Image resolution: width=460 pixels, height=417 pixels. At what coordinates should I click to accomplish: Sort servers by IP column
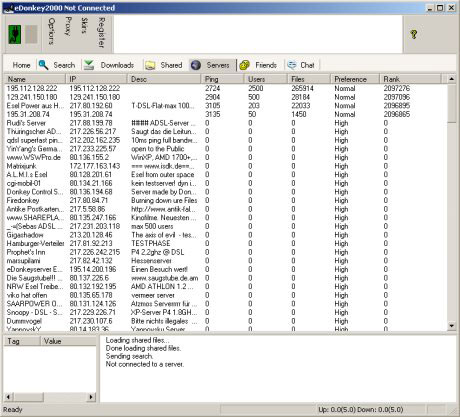pyautogui.click(x=96, y=79)
